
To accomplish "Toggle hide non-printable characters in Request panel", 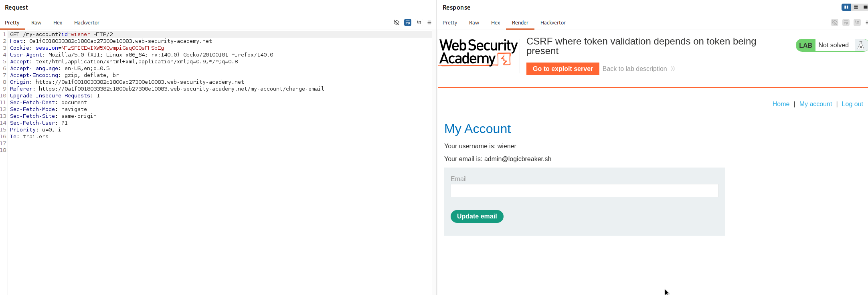I will click(x=397, y=22).
